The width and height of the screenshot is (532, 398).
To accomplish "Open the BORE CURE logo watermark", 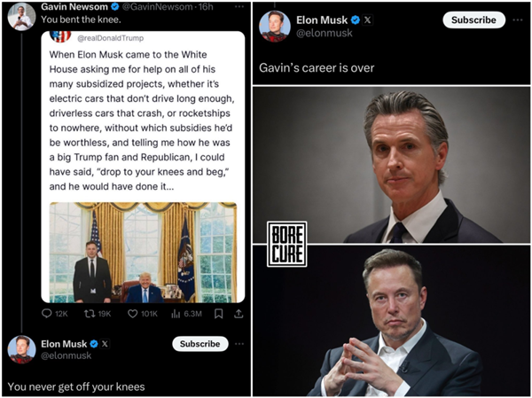I will coord(286,244).
